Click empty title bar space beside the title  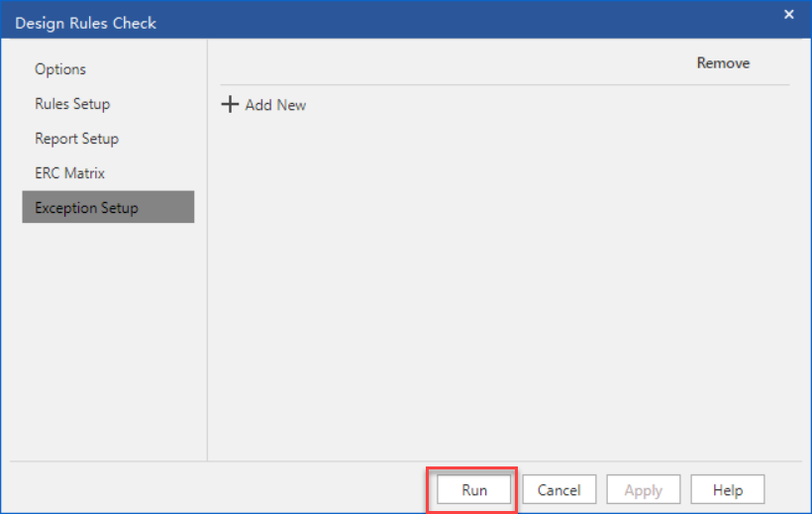coord(446,22)
